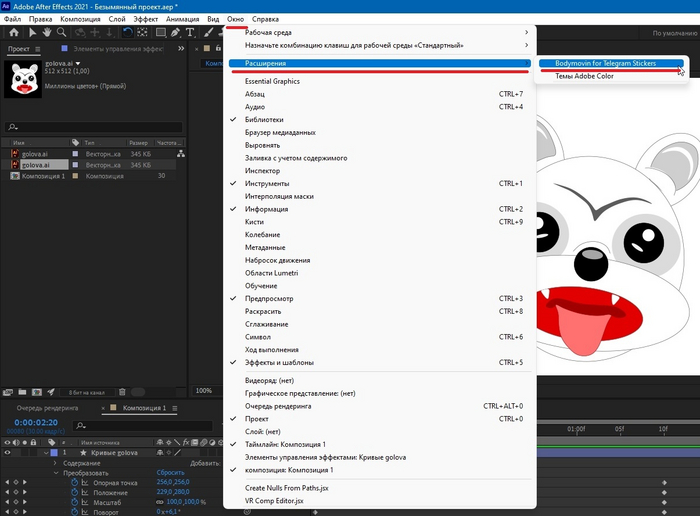Toggle Таймлайн: Композиция 1 menu item
The width and height of the screenshot is (700, 516).
[x=379, y=445]
